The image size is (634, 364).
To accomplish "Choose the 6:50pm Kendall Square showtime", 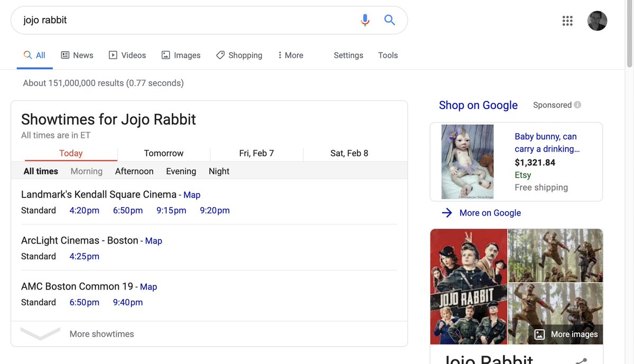I will click(x=128, y=210).
